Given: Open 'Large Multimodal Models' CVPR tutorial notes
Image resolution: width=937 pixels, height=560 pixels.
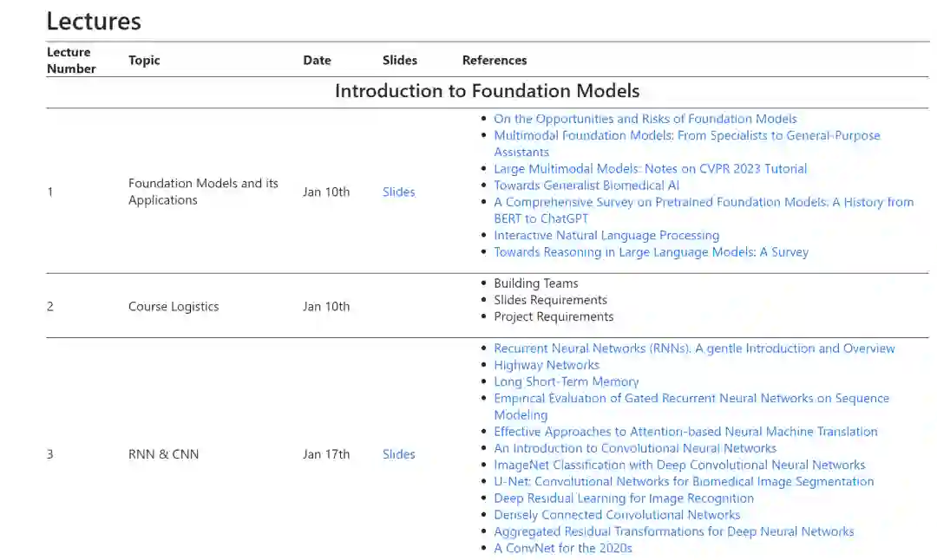Looking at the screenshot, I should click(650, 169).
